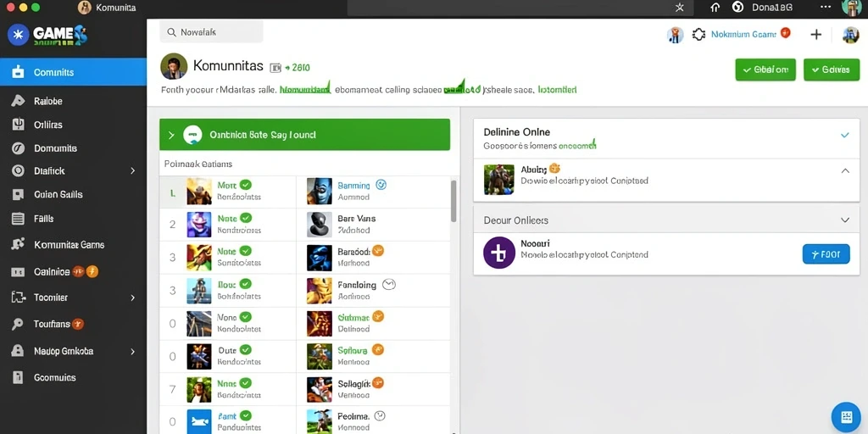
Task: Click the orange badge beside Sollagifk
Action: pyautogui.click(x=378, y=382)
